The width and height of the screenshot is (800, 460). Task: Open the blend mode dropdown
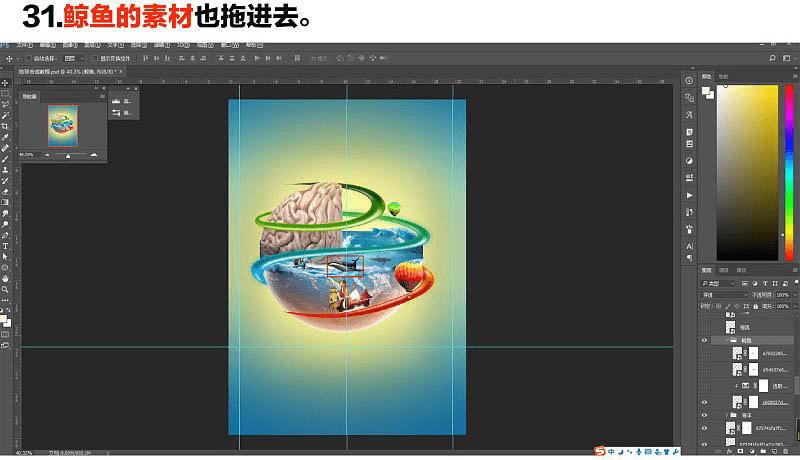724,295
